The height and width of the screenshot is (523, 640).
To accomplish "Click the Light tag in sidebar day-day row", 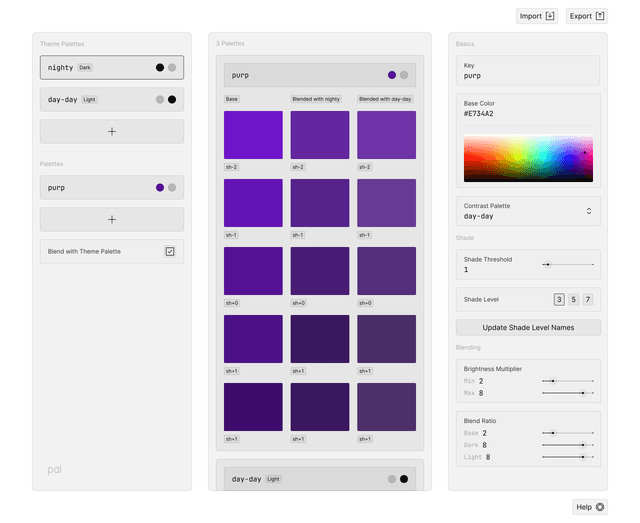I will pos(89,99).
